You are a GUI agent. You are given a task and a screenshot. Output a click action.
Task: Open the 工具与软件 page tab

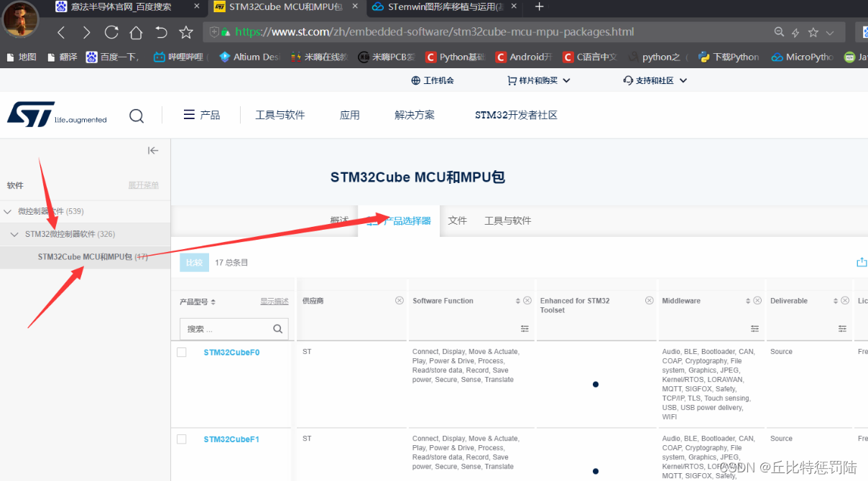(508, 220)
